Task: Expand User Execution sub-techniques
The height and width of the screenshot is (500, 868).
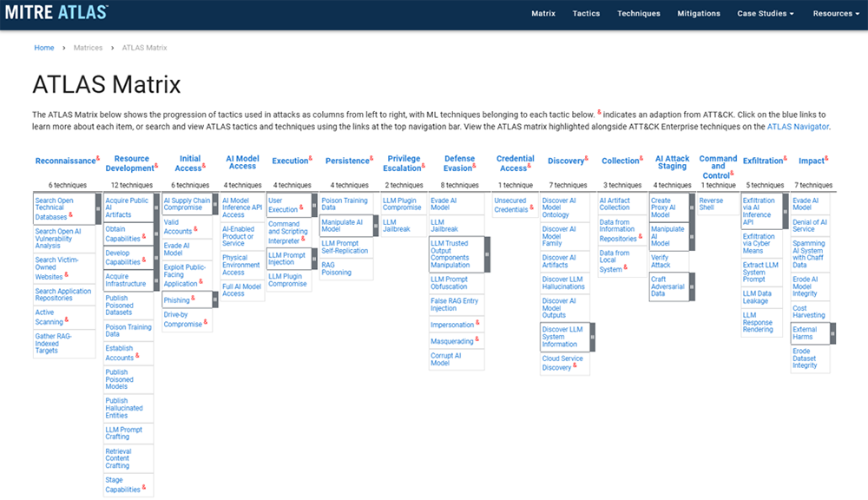Action: [x=314, y=205]
